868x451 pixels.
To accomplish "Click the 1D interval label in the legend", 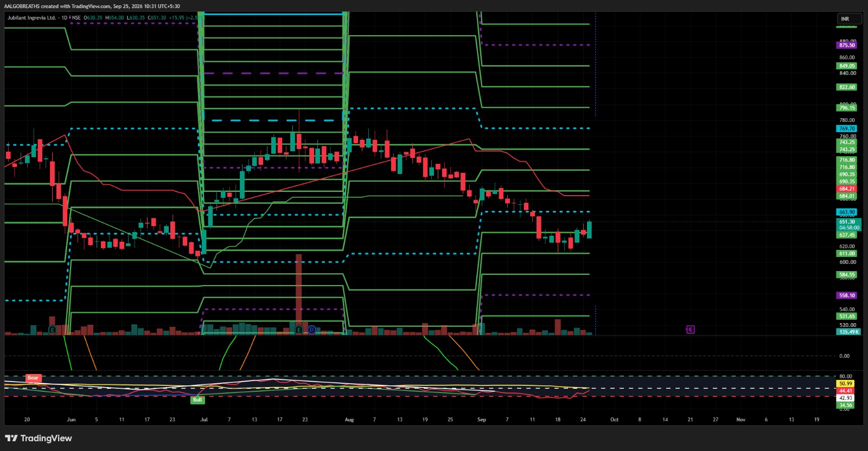I will 64,18.
